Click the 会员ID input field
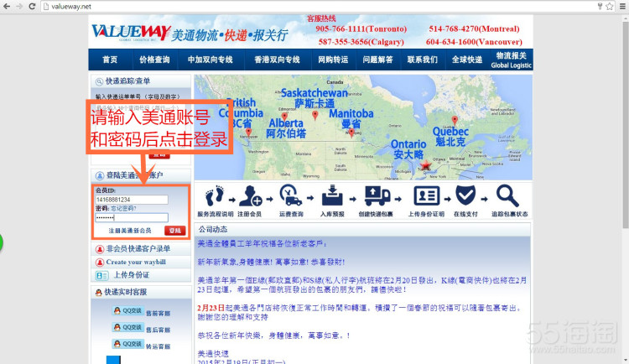This screenshot has height=364, width=629. pyautogui.click(x=132, y=200)
